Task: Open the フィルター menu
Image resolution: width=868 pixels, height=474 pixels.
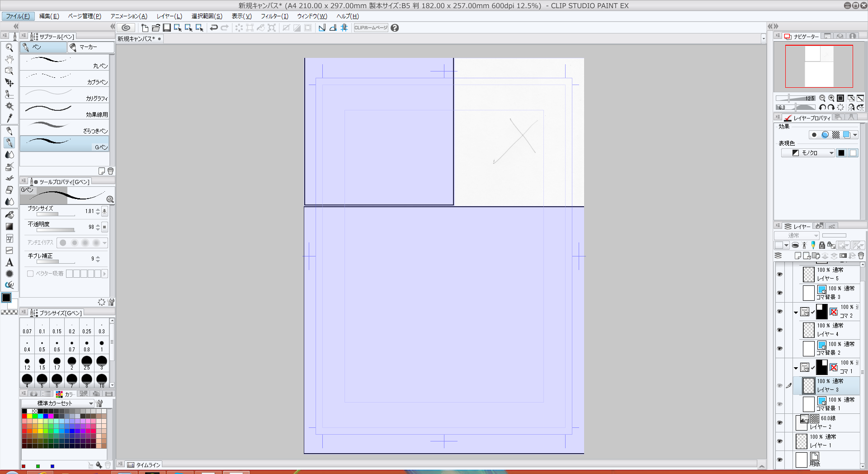Action: [274, 16]
